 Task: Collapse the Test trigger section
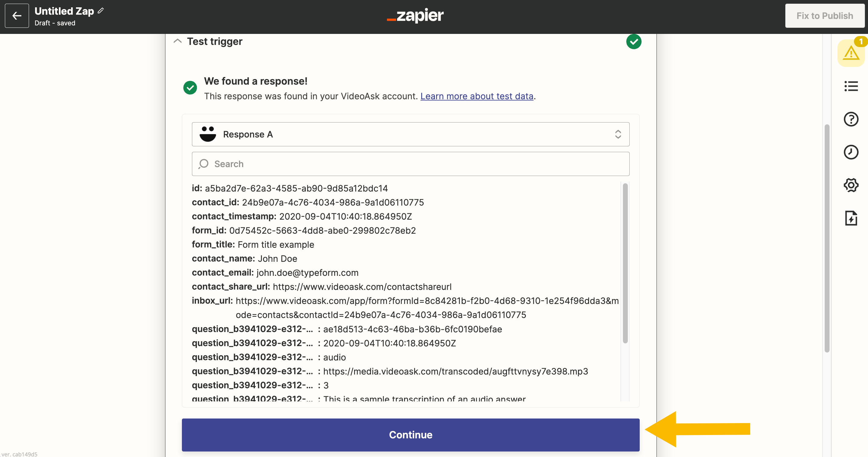pos(178,41)
